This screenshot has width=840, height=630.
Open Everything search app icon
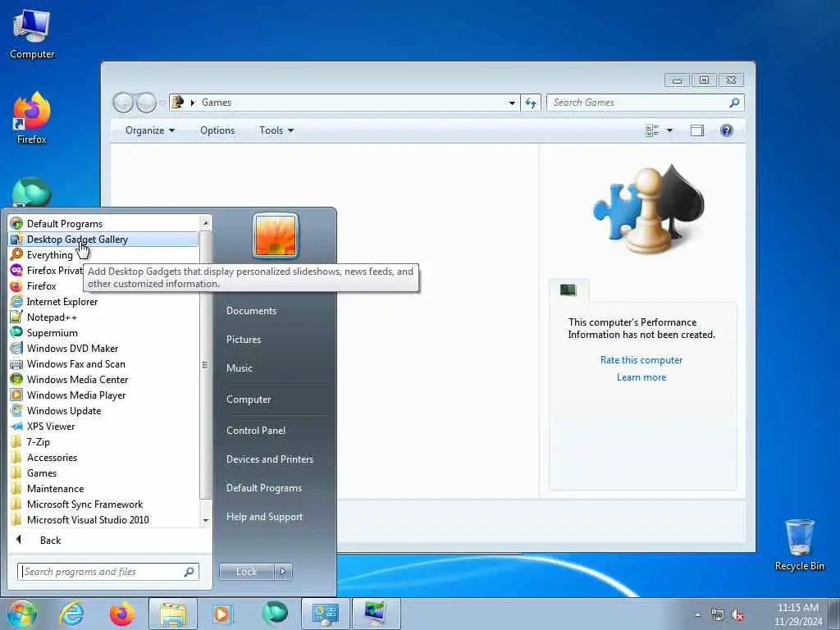16,254
